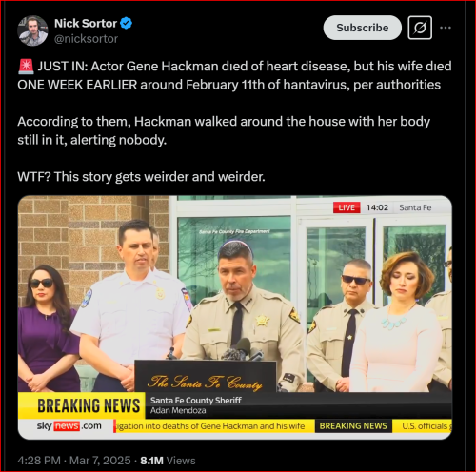Click the Adan Mendoza sheriff caption

(178, 410)
